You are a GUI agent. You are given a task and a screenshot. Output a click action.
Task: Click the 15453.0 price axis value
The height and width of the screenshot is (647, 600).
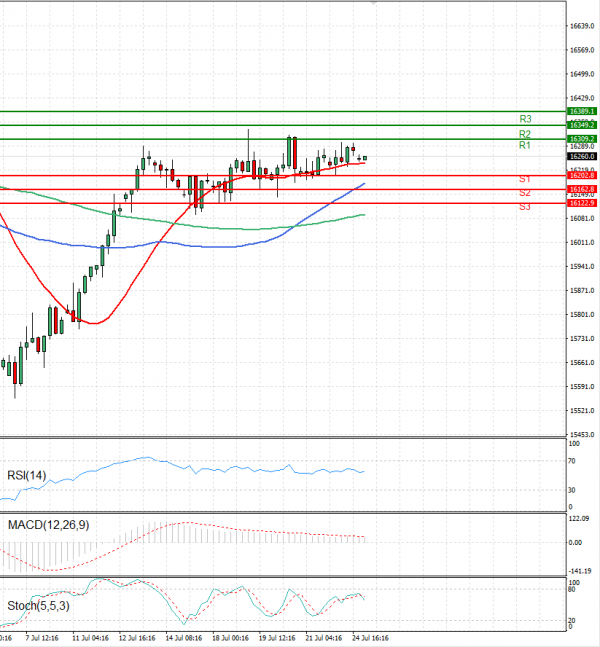click(582, 434)
